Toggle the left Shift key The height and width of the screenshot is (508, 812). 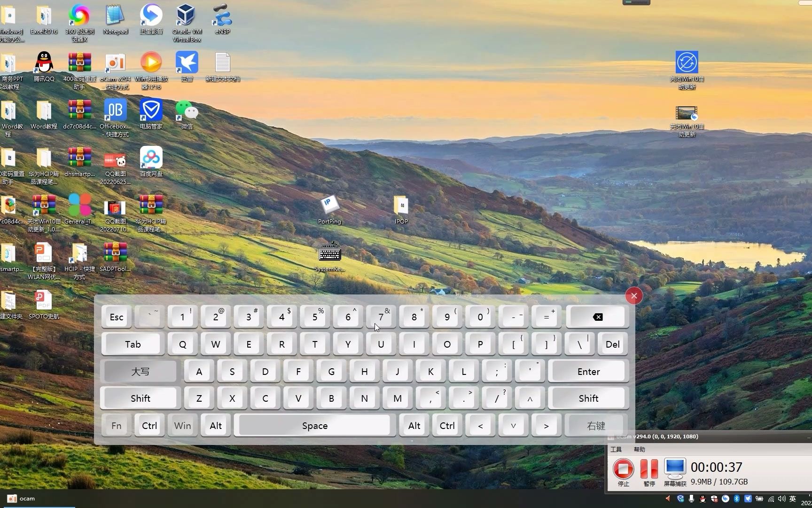point(140,398)
